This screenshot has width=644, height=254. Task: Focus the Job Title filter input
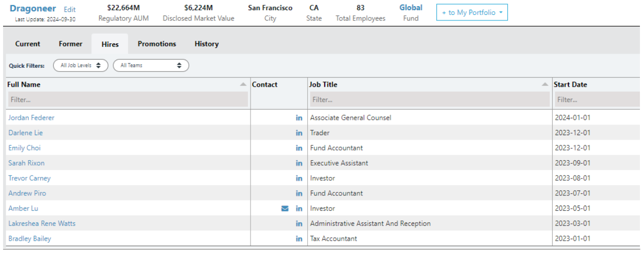[x=429, y=100]
